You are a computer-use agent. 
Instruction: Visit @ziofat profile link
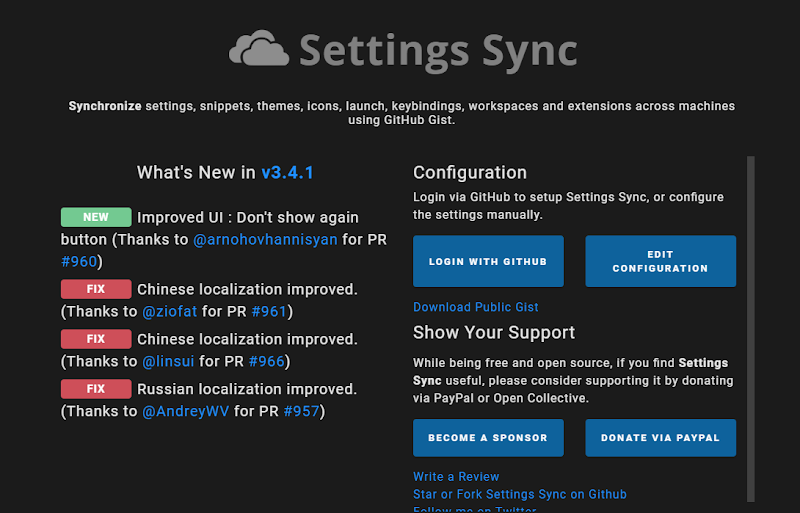[169, 312]
